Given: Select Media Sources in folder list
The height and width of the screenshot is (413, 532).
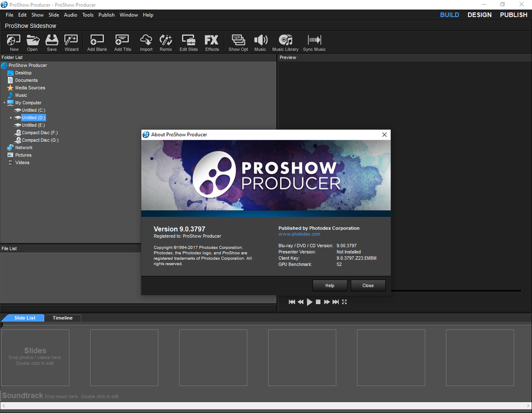Looking at the screenshot, I should [x=30, y=88].
